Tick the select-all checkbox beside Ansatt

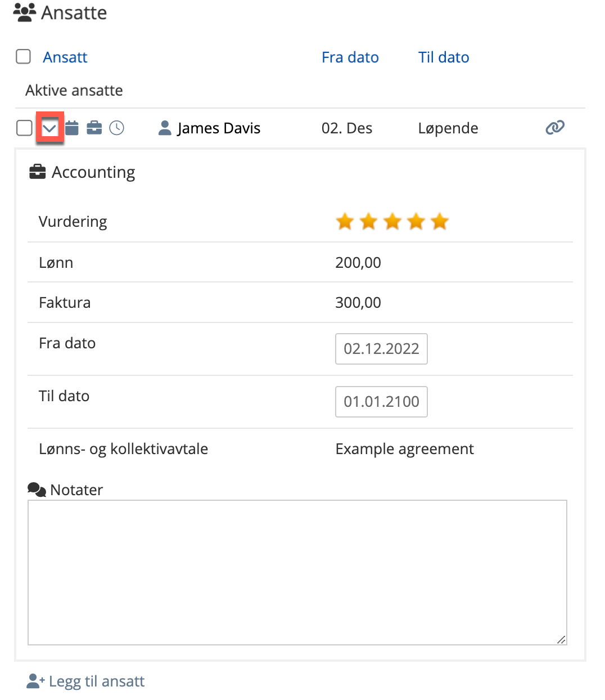[24, 57]
